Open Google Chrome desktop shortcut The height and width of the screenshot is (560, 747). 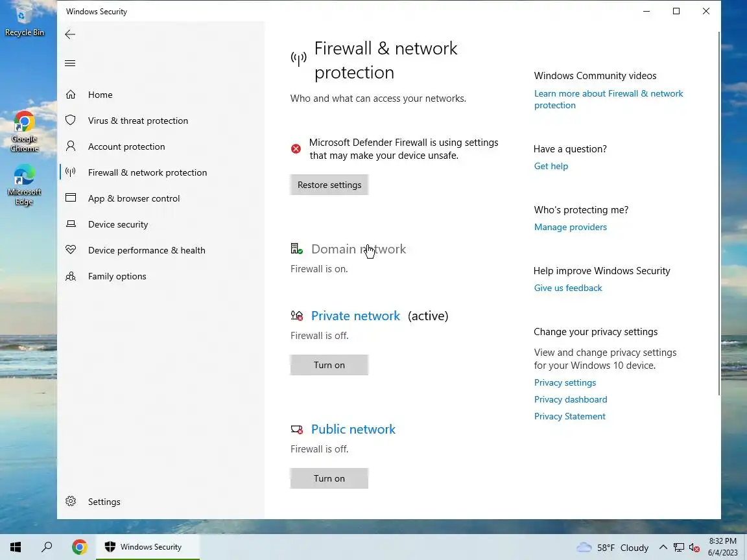coord(24,132)
